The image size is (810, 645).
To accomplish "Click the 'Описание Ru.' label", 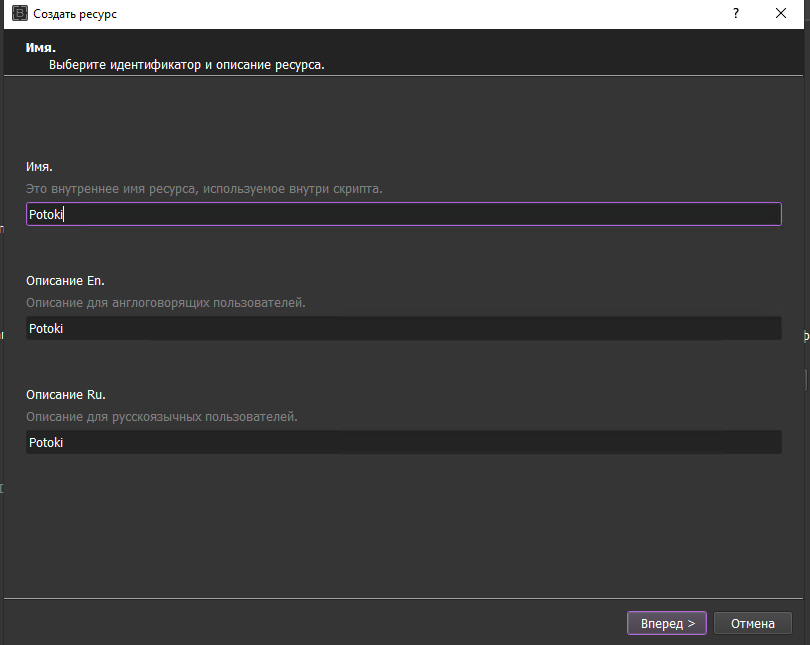I will click(66, 395).
